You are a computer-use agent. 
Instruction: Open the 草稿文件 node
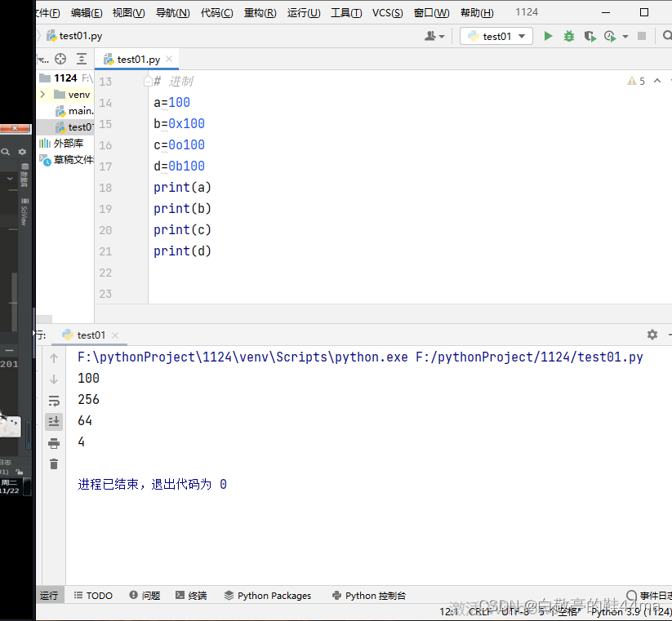point(66,160)
